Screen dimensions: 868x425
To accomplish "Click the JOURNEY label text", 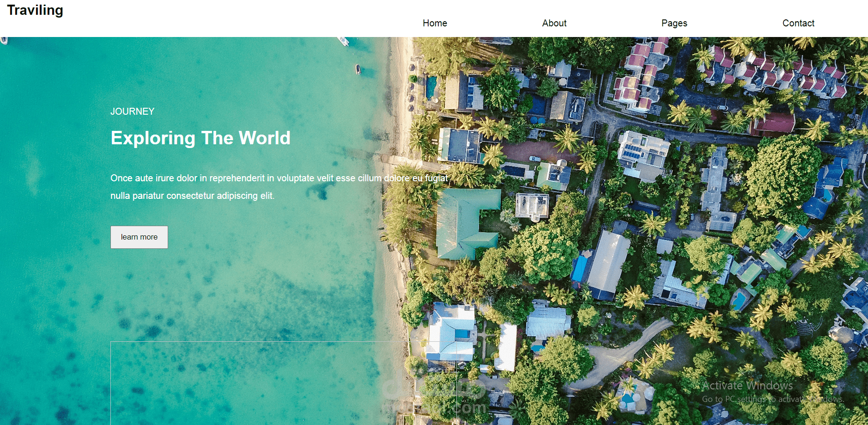I will (132, 111).
